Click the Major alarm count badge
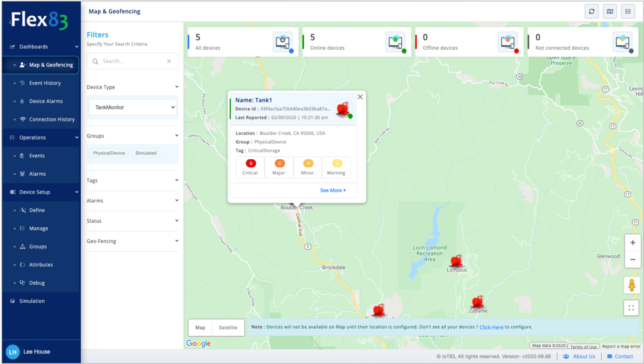The image size is (644, 364). 279,163
